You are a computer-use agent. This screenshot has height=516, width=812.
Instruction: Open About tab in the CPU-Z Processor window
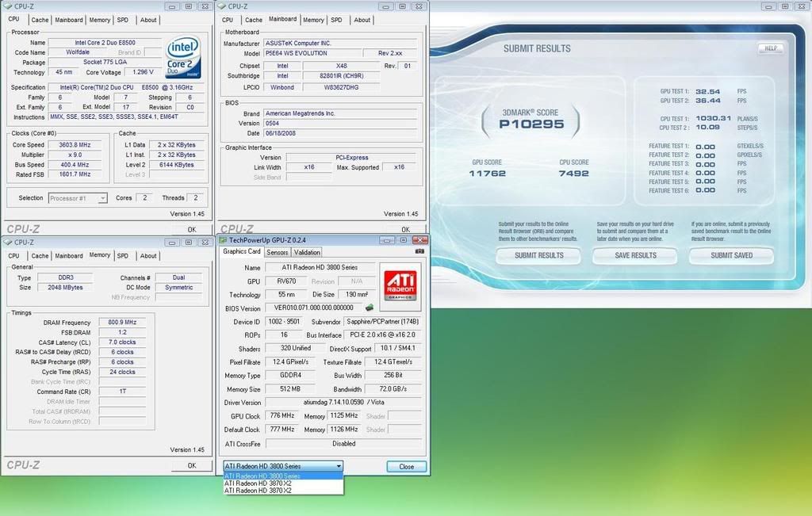148,20
